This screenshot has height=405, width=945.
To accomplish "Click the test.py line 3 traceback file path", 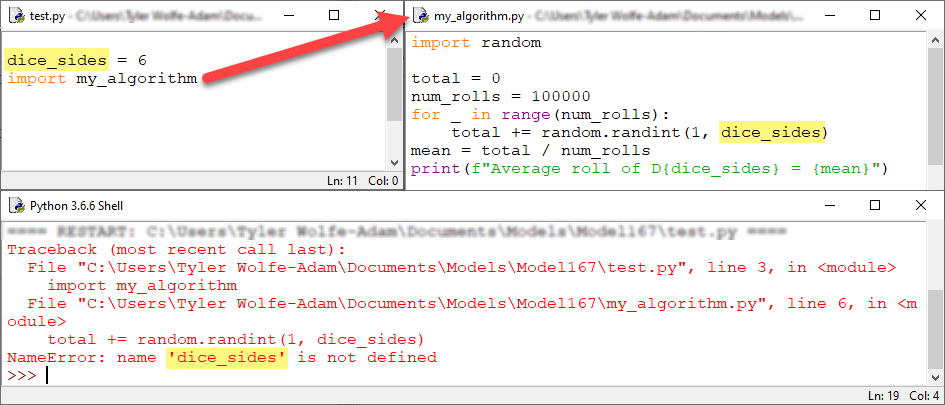I will (x=462, y=268).
